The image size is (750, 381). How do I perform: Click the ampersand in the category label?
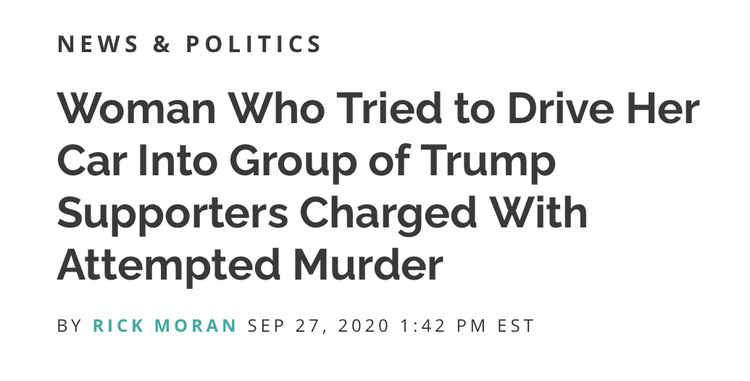162,44
